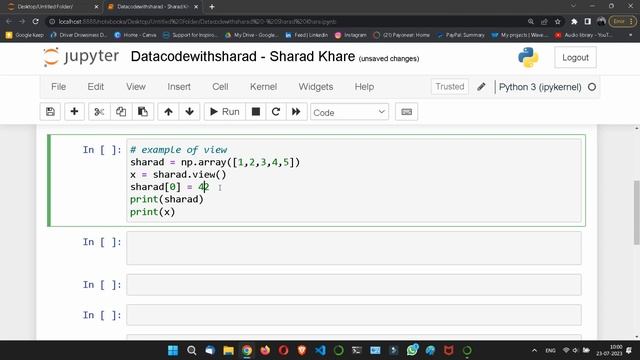Click the Trusted notebook button
This screenshot has height=360, width=640.
pos(449,87)
